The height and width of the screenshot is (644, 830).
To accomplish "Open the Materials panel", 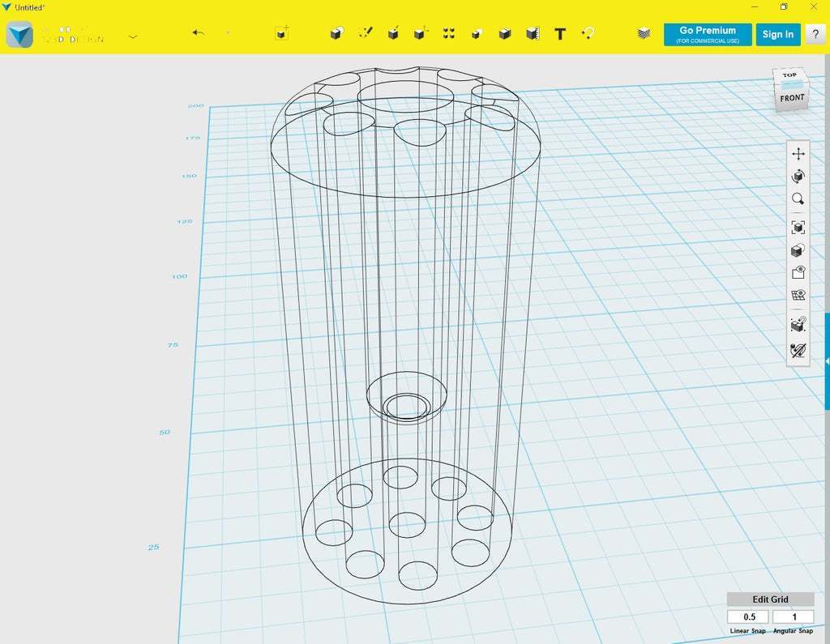I will click(x=644, y=33).
